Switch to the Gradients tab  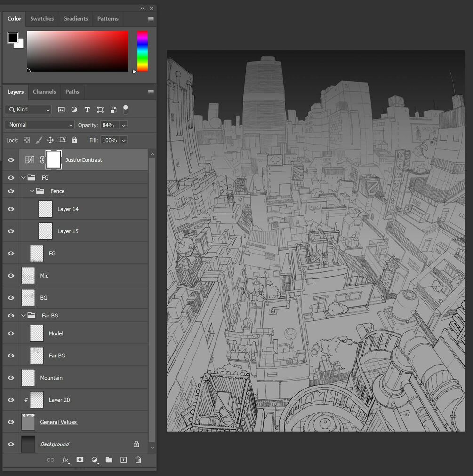pos(75,18)
